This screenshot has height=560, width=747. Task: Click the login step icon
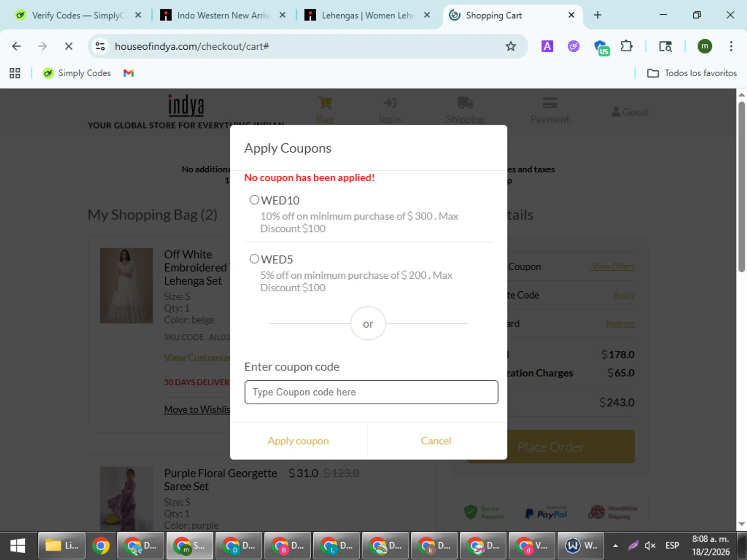point(390,103)
